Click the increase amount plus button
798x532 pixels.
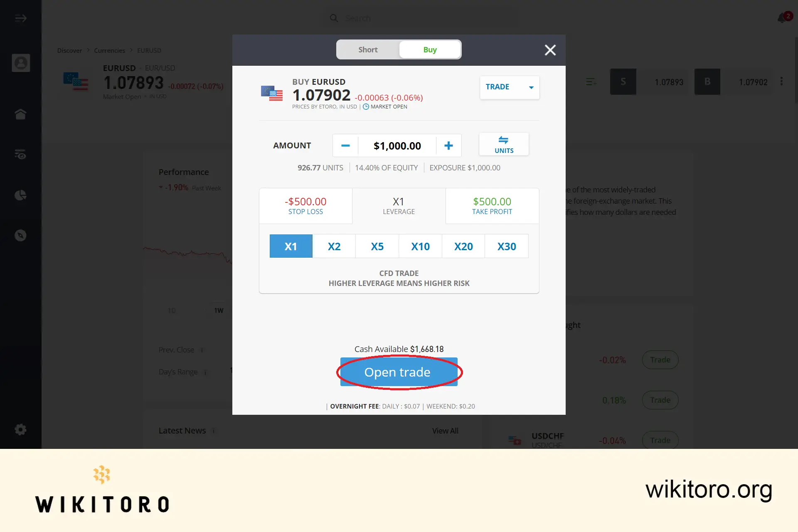(x=449, y=145)
